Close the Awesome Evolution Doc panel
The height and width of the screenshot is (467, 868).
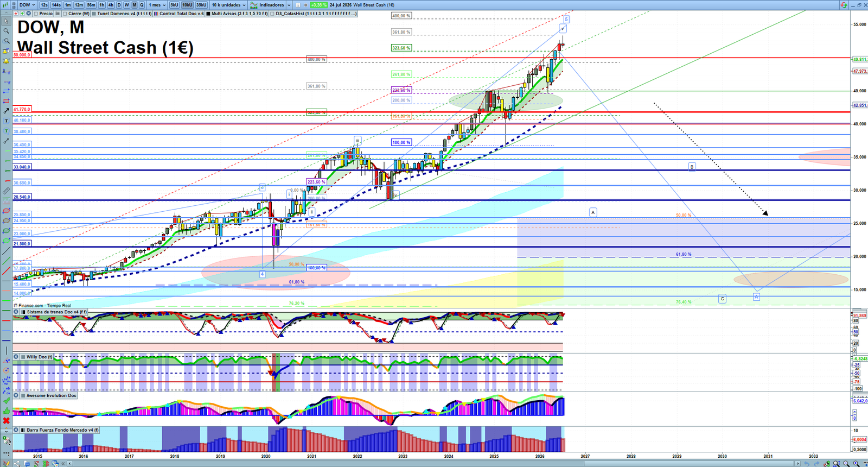16,395
